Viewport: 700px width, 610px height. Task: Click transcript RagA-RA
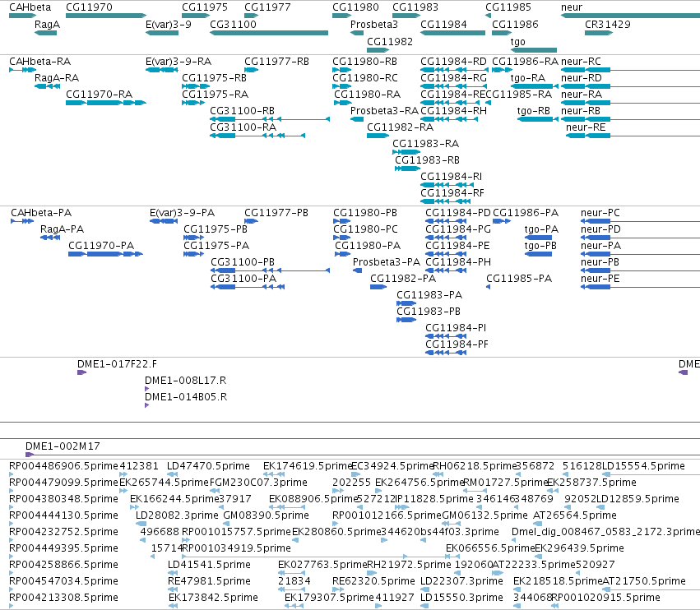click(x=57, y=78)
